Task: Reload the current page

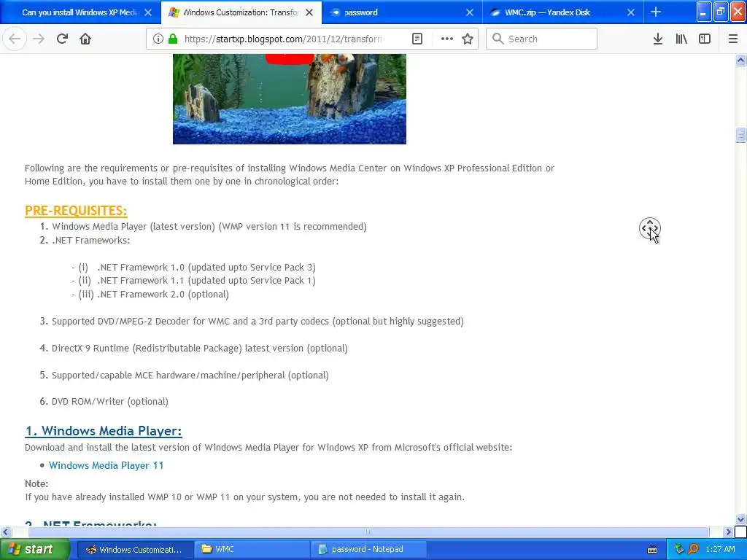Action: (62, 39)
